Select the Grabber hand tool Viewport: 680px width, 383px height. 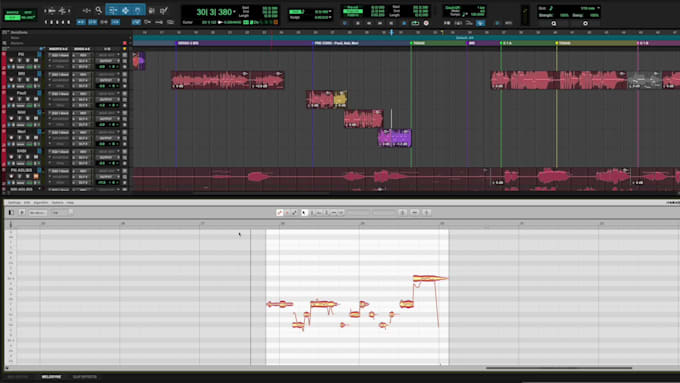pos(138,10)
